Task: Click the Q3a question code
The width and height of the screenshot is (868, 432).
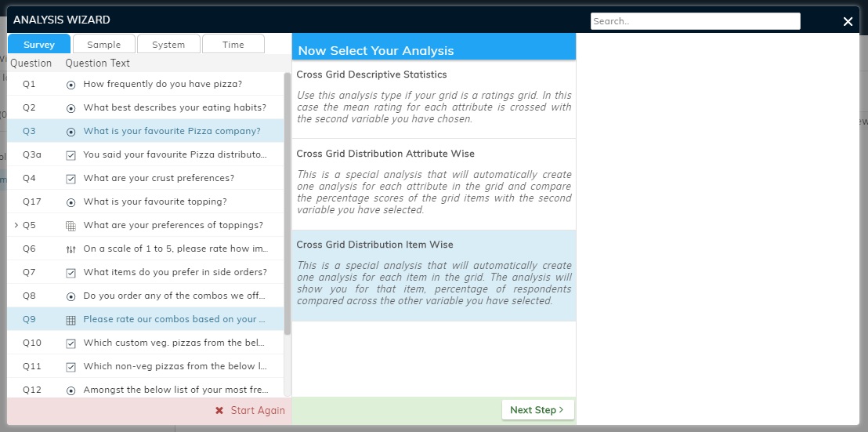Action: [x=32, y=154]
